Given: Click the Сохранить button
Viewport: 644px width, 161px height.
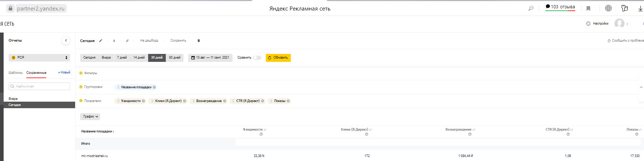Looking at the screenshot, I should [x=178, y=41].
